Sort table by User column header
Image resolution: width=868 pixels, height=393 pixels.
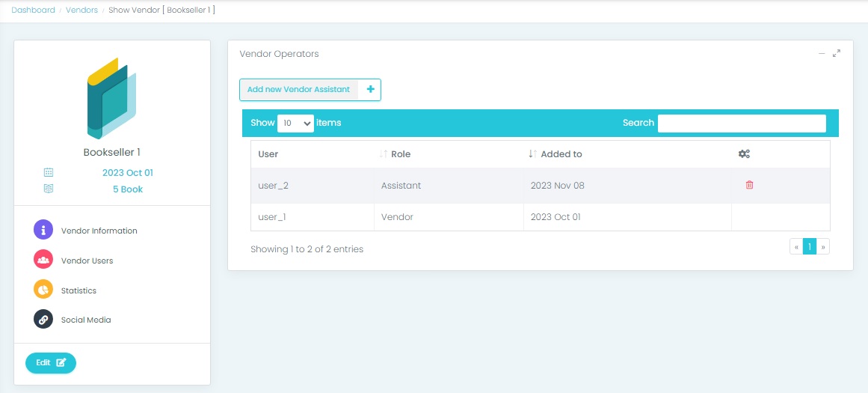[268, 154]
